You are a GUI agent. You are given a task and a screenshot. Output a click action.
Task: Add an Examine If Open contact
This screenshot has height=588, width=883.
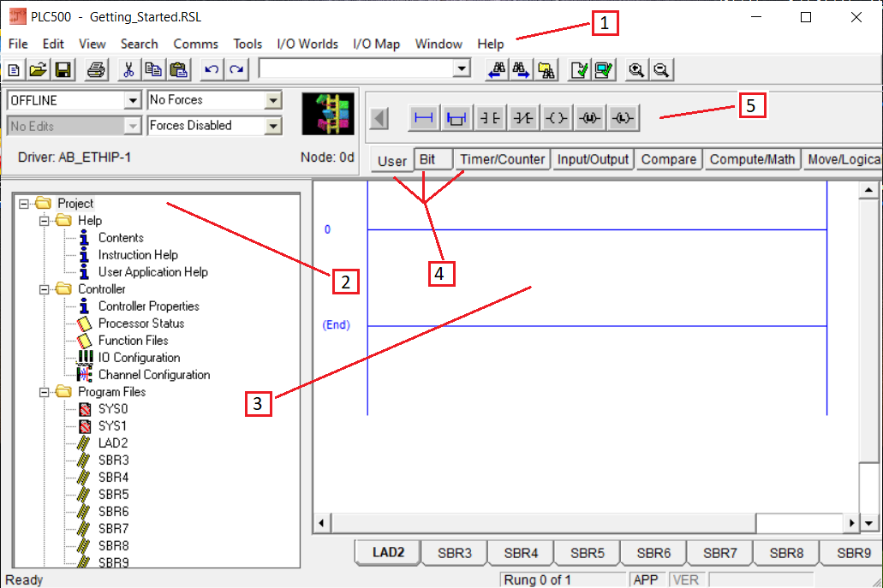[x=522, y=118]
